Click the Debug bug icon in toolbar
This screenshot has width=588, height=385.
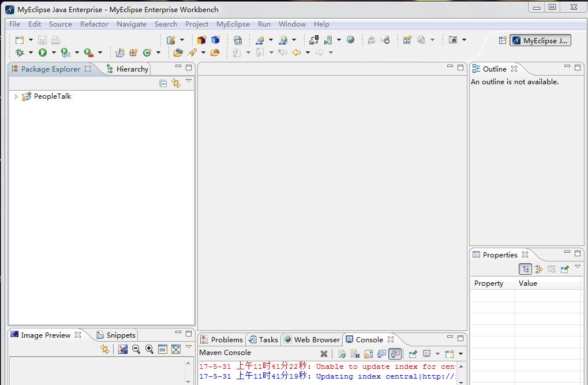click(x=20, y=53)
